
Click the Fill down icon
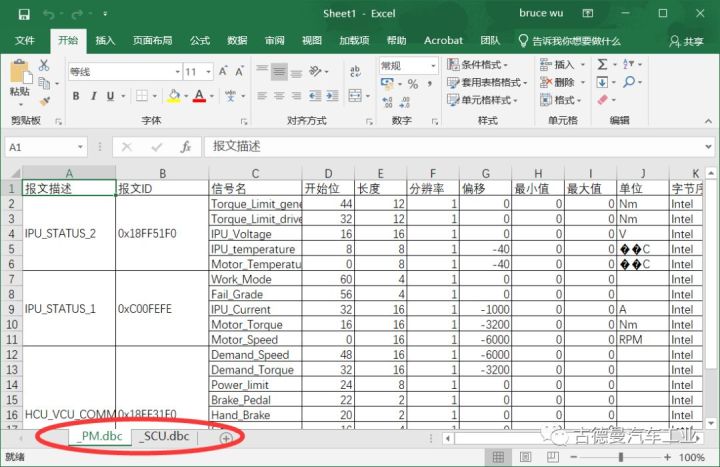pyautogui.click(x=602, y=83)
